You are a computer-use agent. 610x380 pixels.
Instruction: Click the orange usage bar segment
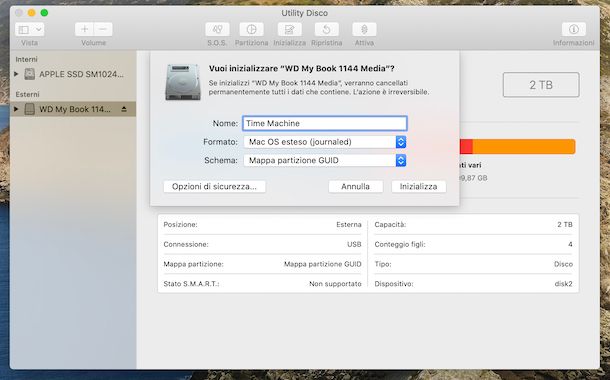pos(524,147)
